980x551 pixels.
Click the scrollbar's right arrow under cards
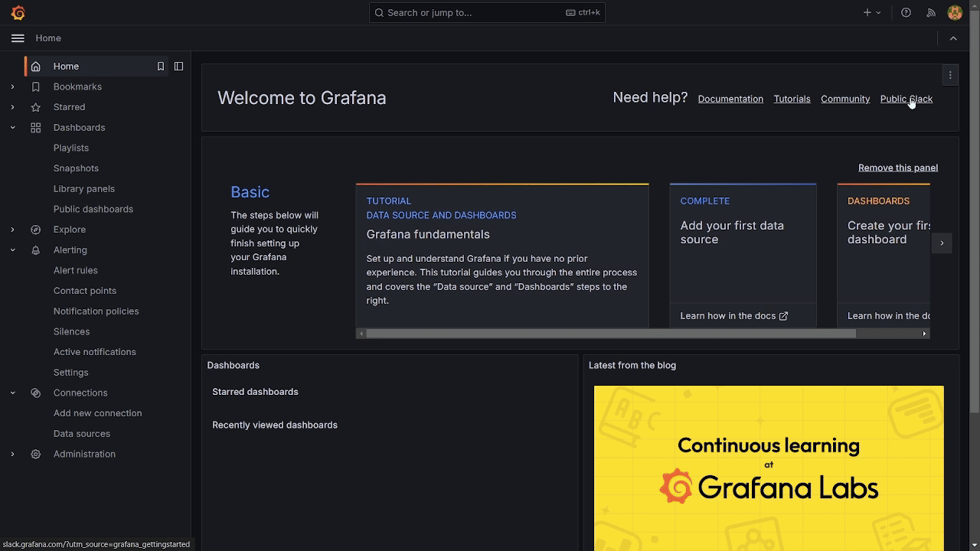pyautogui.click(x=924, y=334)
